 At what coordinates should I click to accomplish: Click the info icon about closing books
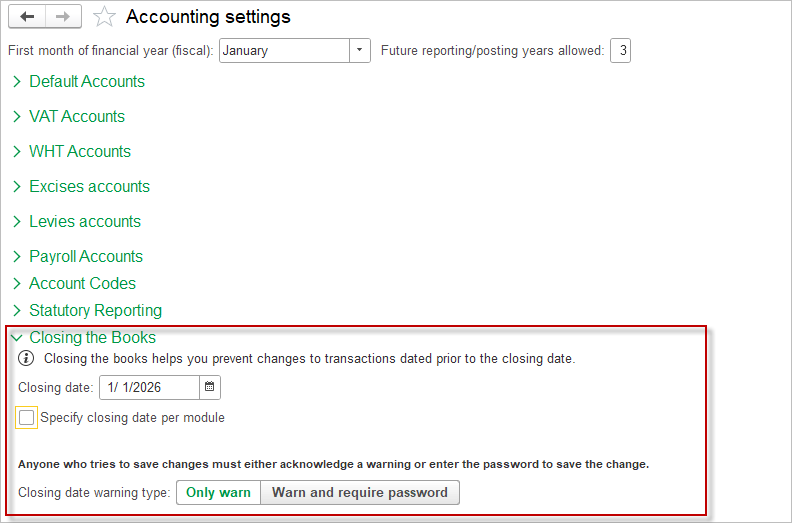[27, 358]
